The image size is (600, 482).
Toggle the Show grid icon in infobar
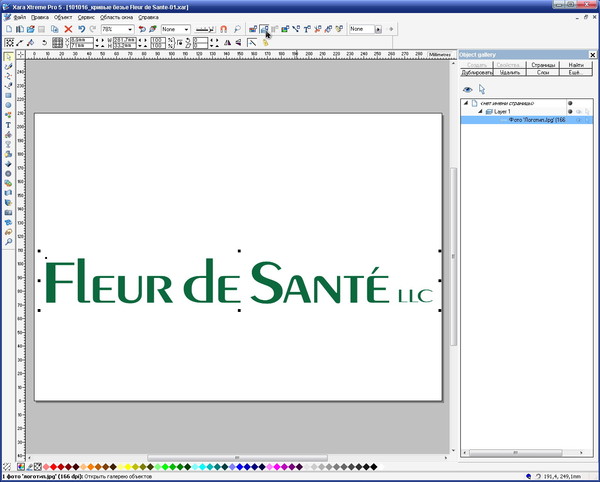tap(57, 42)
